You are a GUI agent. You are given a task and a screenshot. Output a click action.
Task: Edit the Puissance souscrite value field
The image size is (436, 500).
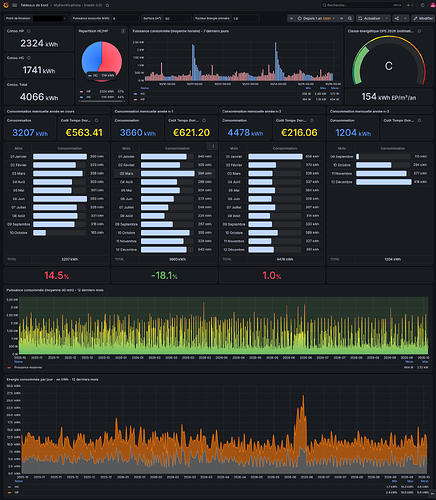(x=125, y=18)
